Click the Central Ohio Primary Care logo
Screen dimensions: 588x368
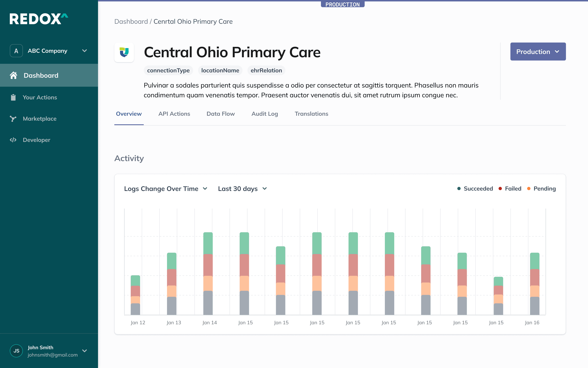[x=124, y=52]
